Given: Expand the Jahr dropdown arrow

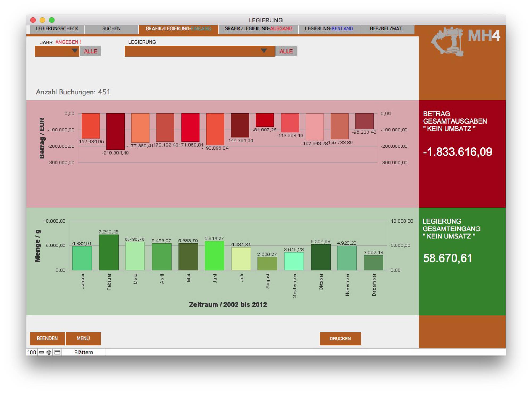Looking at the screenshot, I should (x=75, y=51).
